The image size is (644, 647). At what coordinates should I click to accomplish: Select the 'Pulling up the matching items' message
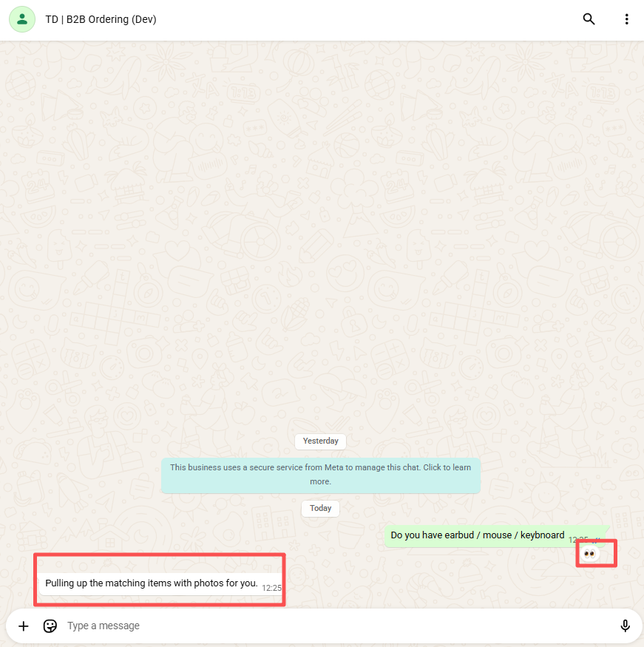161,583
